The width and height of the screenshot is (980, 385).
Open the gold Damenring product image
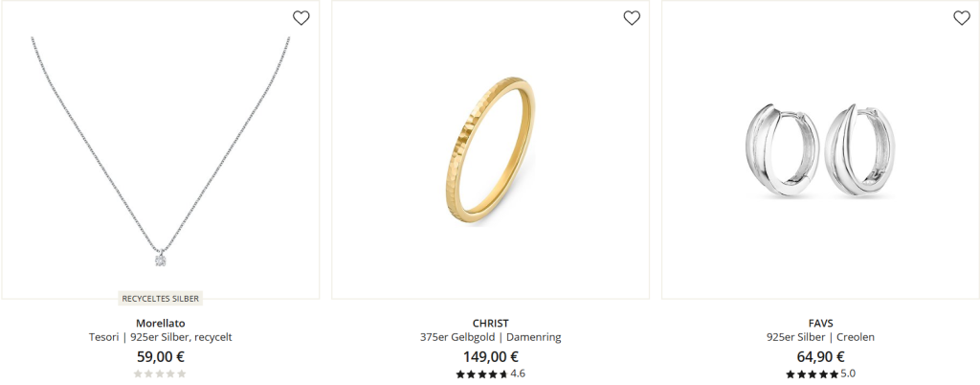(491, 150)
